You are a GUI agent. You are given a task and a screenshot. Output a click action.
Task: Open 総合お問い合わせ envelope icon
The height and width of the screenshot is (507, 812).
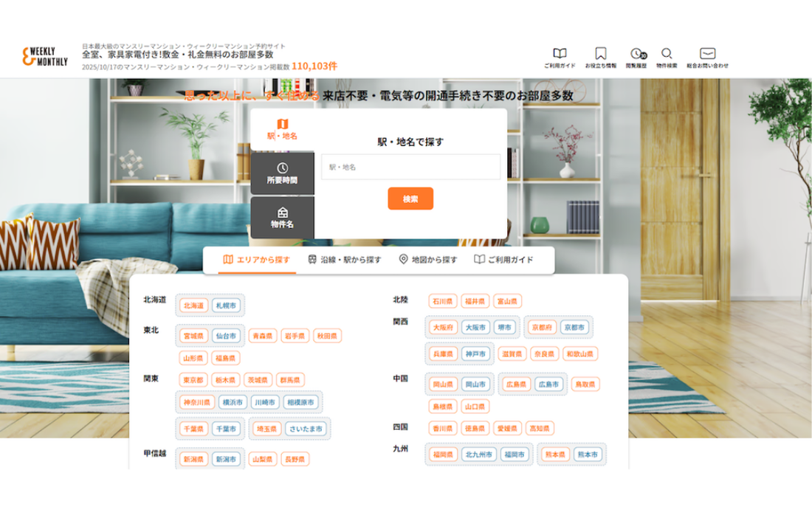tap(707, 55)
